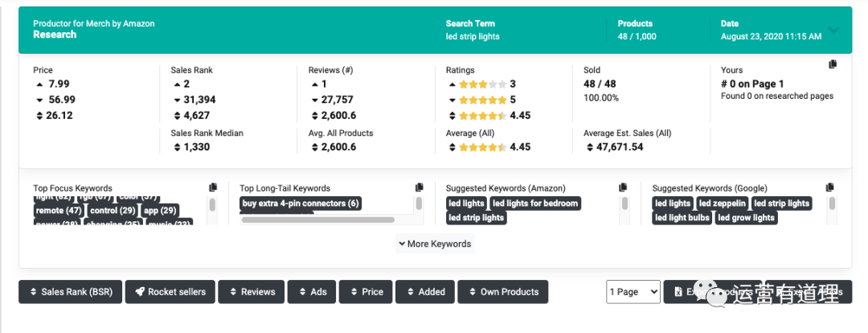Copy Top Focus Keywords to clipboard
Screen dimensions: 868x333
click(213, 188)
